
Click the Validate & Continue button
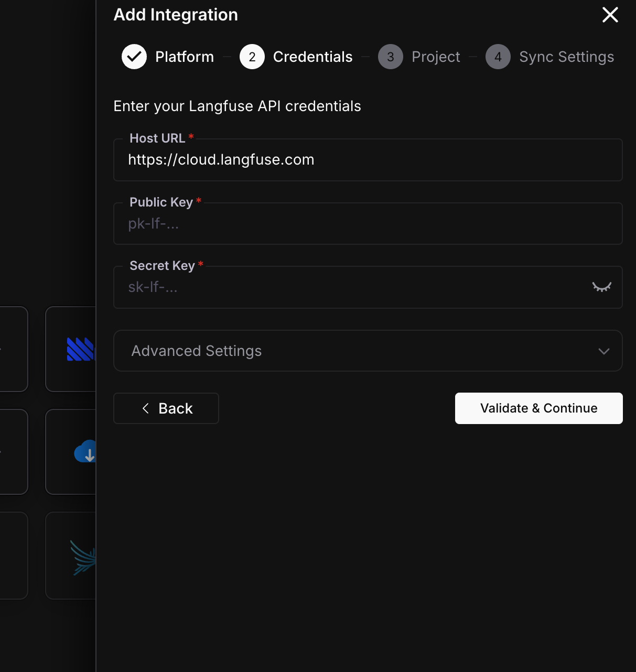(538, 408)
